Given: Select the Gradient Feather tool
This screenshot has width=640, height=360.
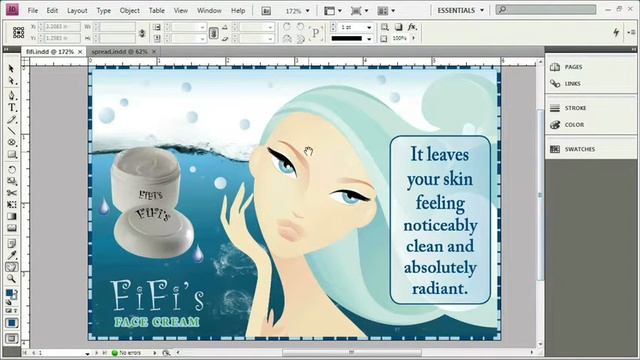Looking at the screenshot, I should pos(11,228).
